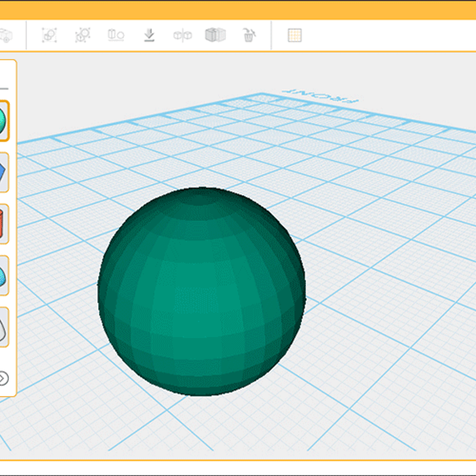The height and width of the screenshot is (476, 476).
Task: Pick the red cylinder shape in side panel
Action: pyautogui.click(x=2, y=224)
